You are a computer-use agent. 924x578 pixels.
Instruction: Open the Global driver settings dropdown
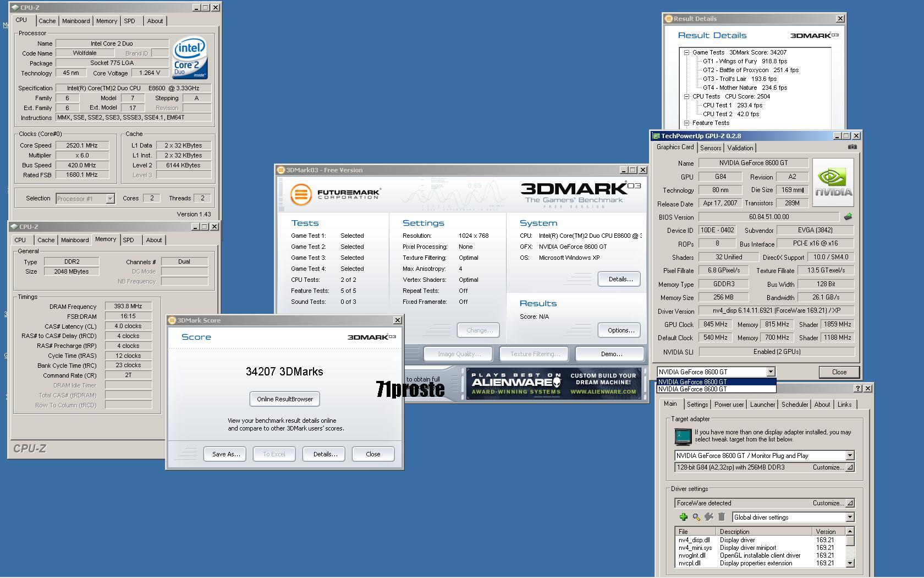click(850, 517)
